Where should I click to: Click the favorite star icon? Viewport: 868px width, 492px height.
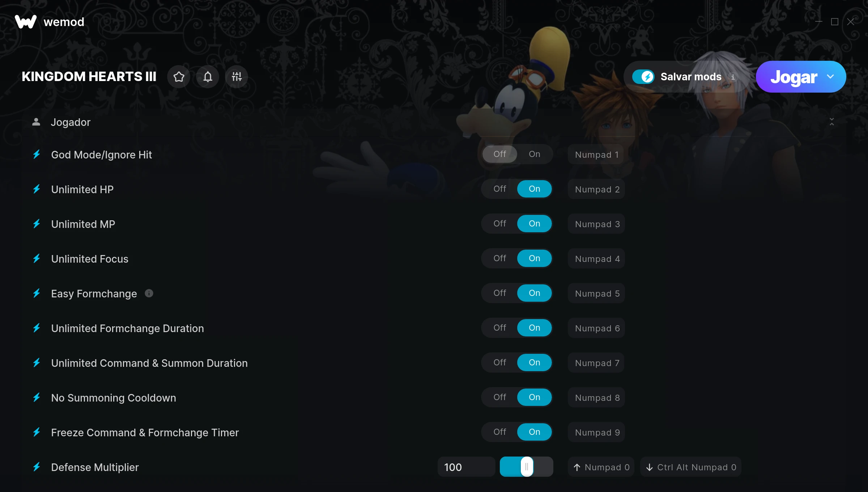pos(179,77)
